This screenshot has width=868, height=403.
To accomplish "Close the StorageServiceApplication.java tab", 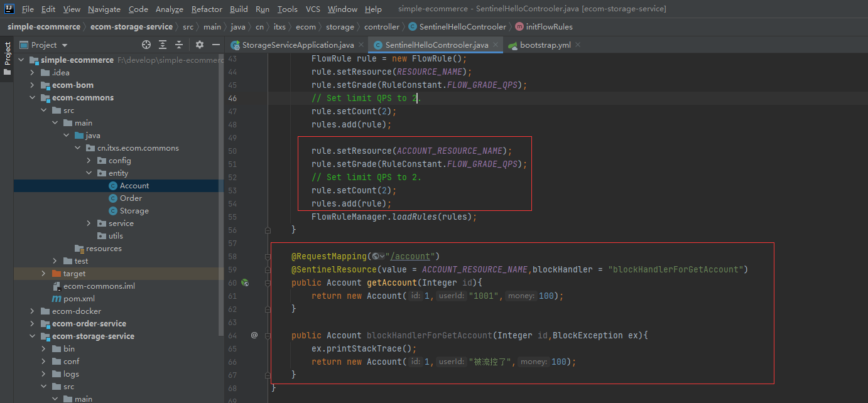I will coord(361,45).
